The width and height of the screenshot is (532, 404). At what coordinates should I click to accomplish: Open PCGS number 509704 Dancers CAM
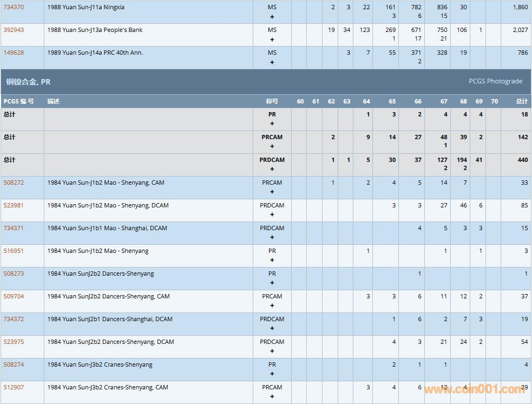[x=14, y=296]
